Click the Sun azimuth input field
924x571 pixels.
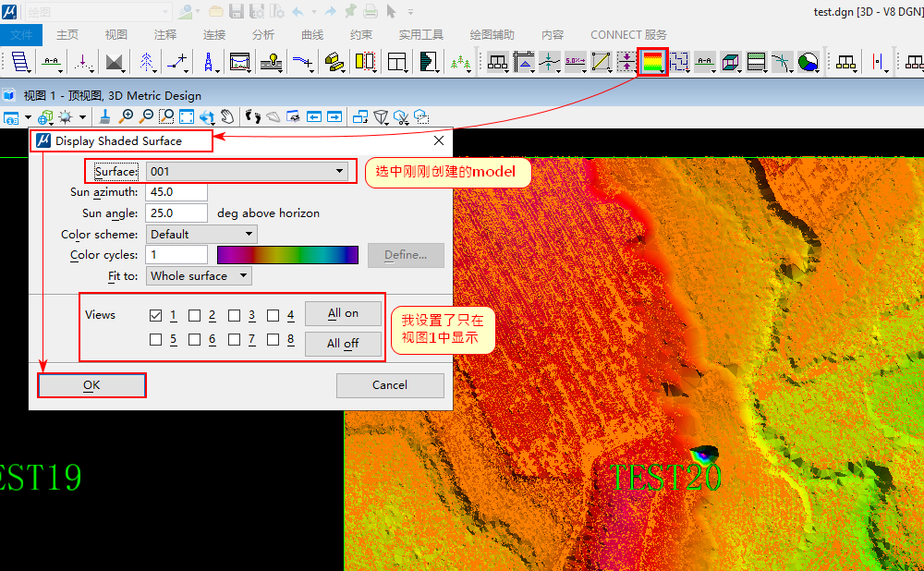tap(176, 192)
